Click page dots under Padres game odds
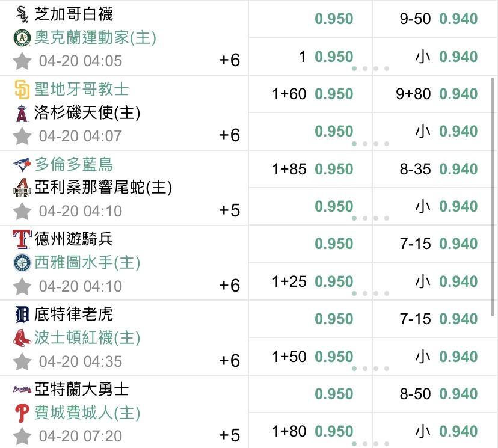 370,144
